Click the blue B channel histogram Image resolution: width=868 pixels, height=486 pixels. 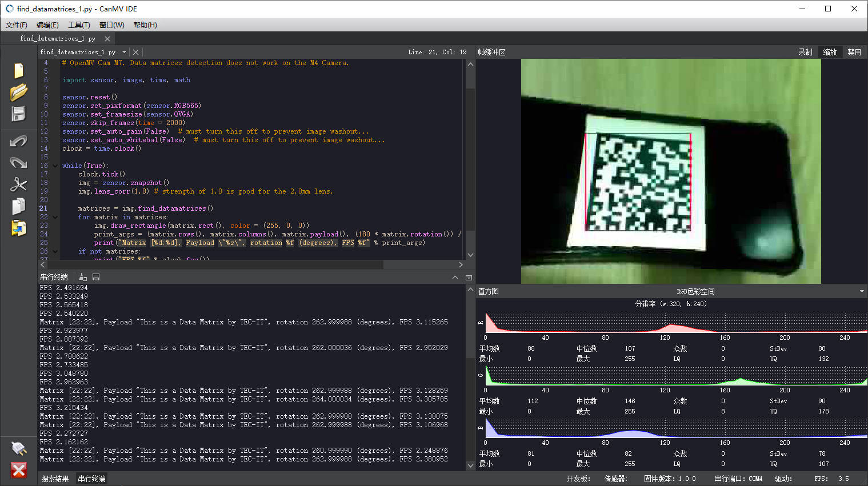(676, 427)
